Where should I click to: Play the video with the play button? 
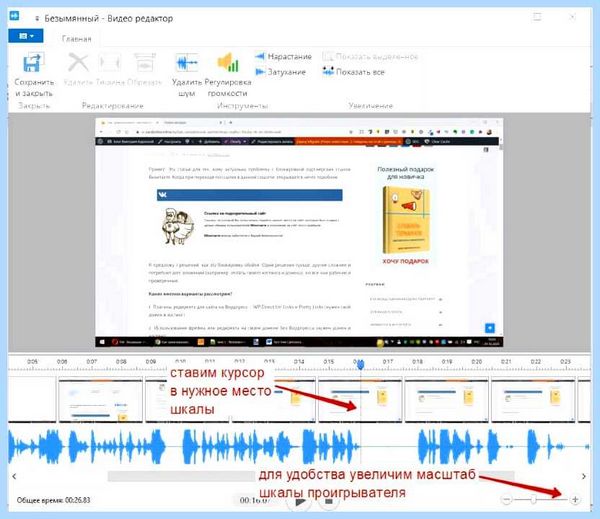[300, 501]
